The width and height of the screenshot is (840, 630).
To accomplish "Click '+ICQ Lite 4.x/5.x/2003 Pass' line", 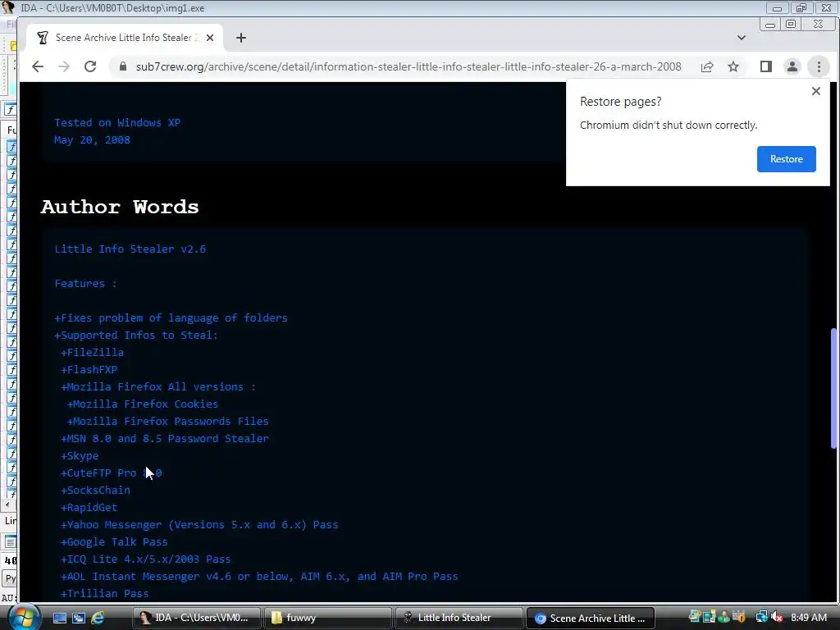I will tap(146, 559).
